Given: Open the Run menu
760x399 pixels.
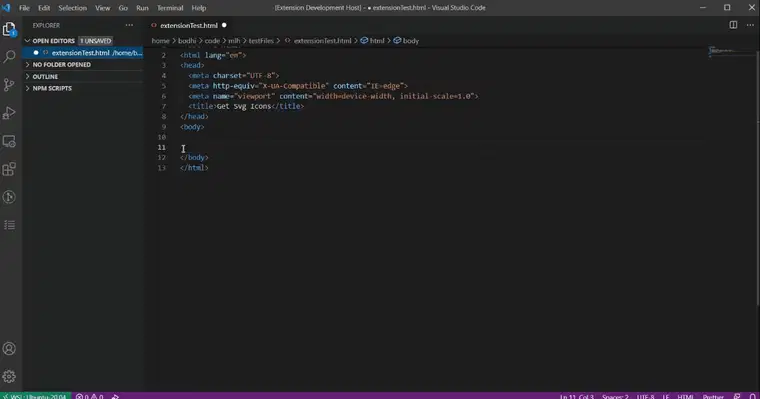Looking at the screenshot, I should 142,8.
